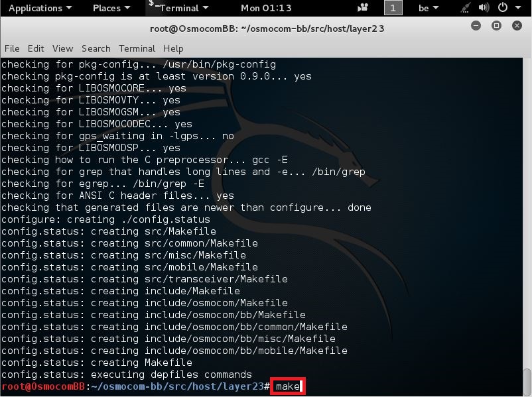532x397 pixels.
Task: Click 'checking for gps_waiting in -lgps... no'
Action: tap(117, 136)
